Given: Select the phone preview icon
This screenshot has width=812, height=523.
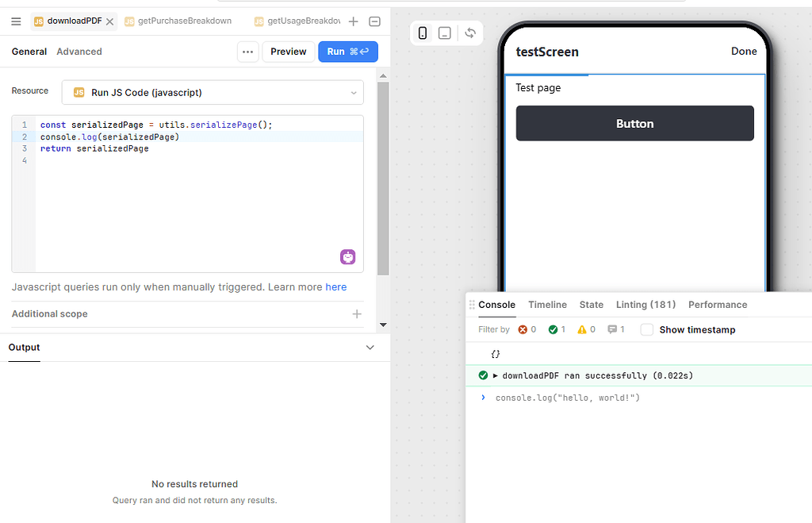Looking at the screenshot, I should 422,33.
